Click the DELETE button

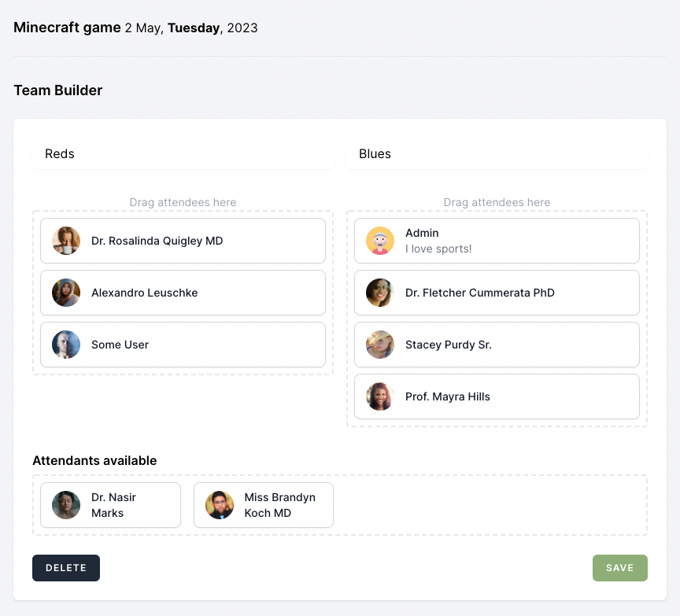66,568
